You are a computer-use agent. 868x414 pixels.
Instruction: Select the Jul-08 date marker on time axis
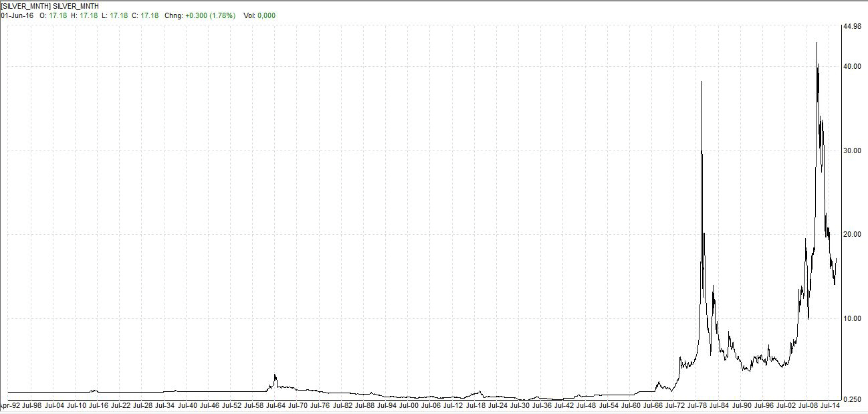808,405
